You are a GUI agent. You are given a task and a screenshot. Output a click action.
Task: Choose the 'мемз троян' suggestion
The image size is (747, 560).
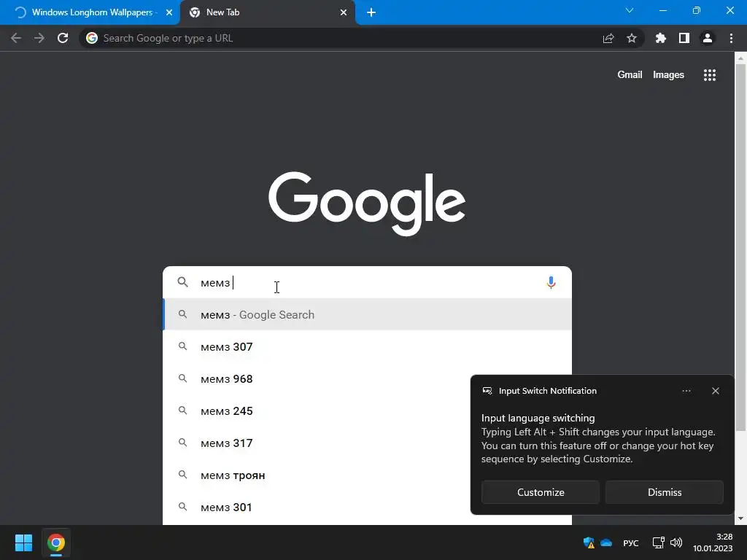click(317, 475)
